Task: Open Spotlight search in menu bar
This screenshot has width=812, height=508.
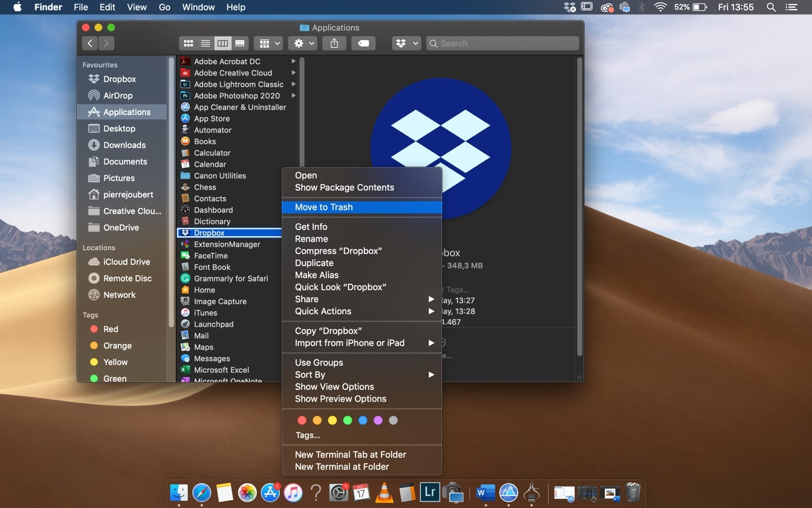Action: (771, 7)
